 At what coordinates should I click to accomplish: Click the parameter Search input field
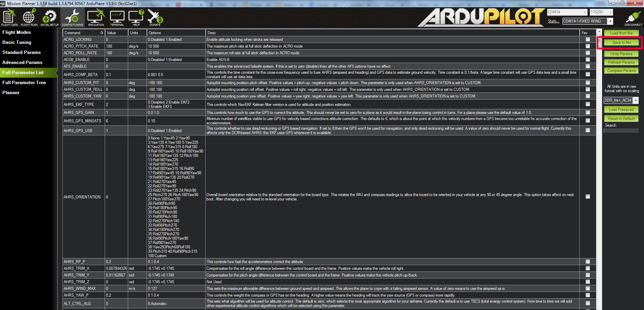tap(621, 130)
